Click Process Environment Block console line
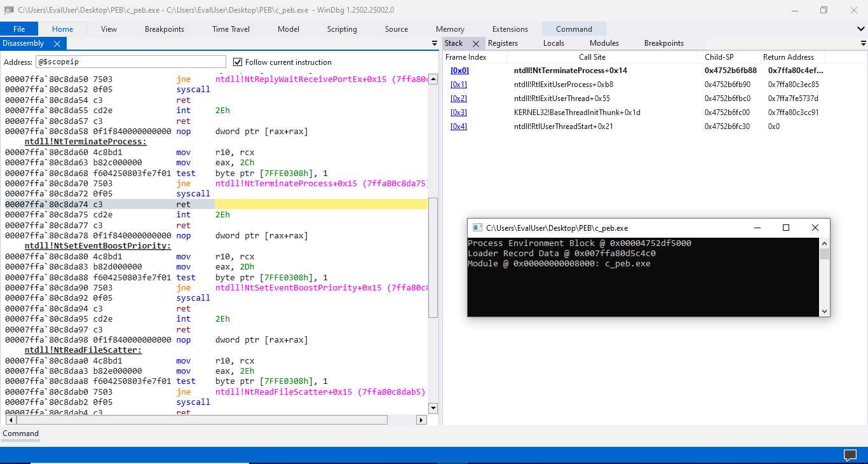This screenshot has width=868, height=464. coord(580,243)
